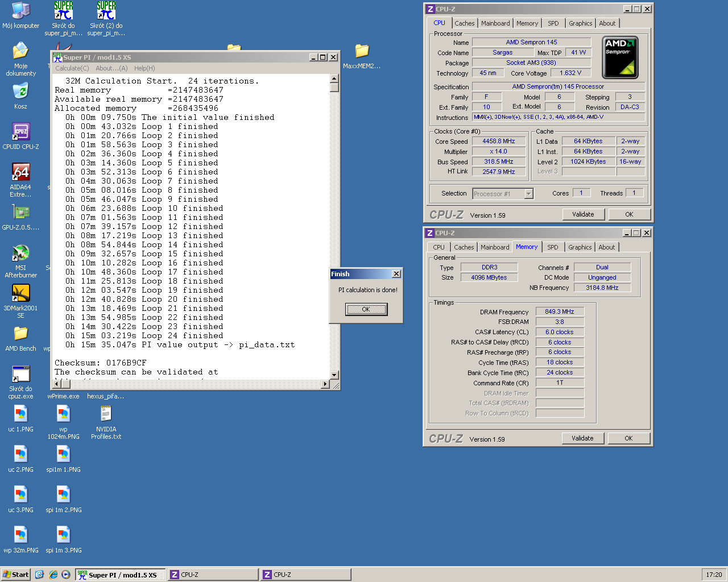Click Validate in top CPU-Z window
Screen dimensions: 728x582
click(583, 214)
